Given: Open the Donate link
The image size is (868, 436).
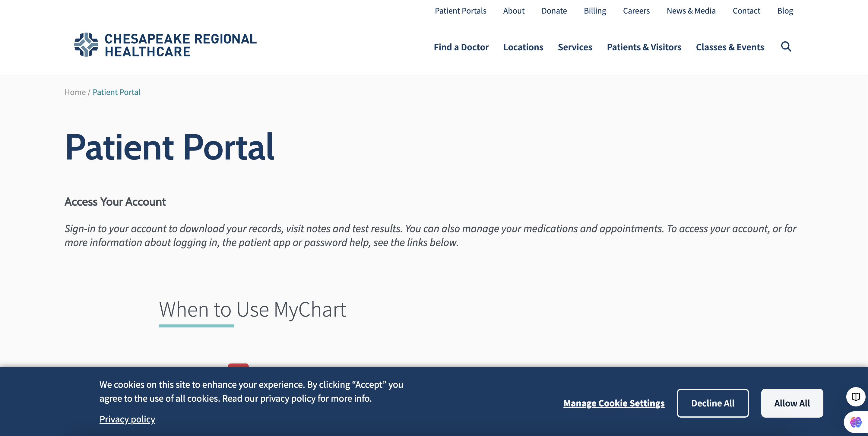Looking at the screenshot, I should 554,11.
